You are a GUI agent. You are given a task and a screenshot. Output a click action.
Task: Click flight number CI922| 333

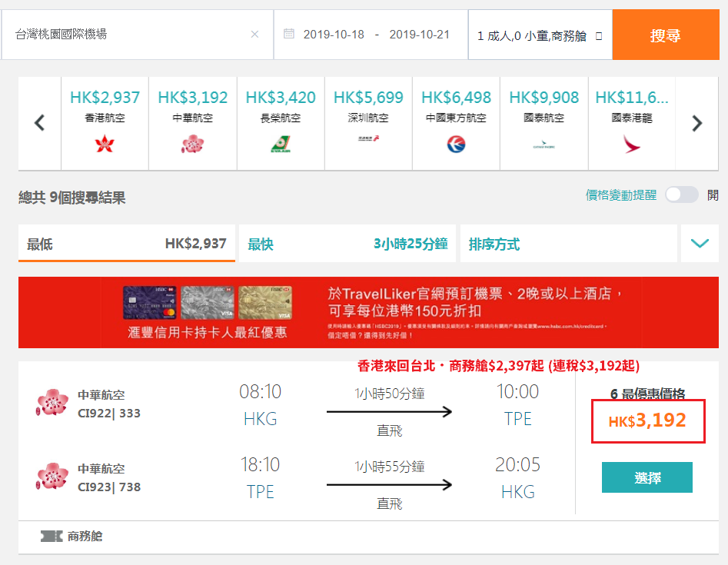(x=109, y=414)
